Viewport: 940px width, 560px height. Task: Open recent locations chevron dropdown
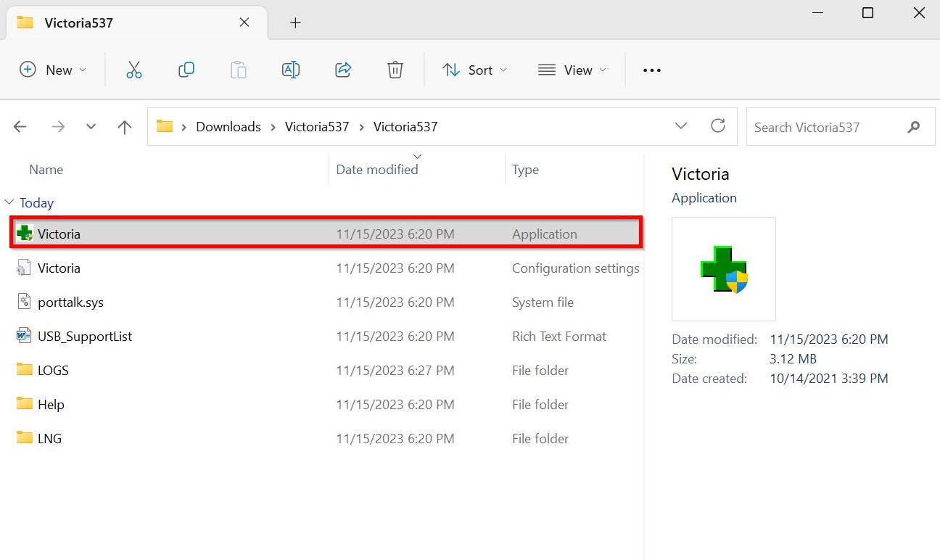click(x=91, y=127)
